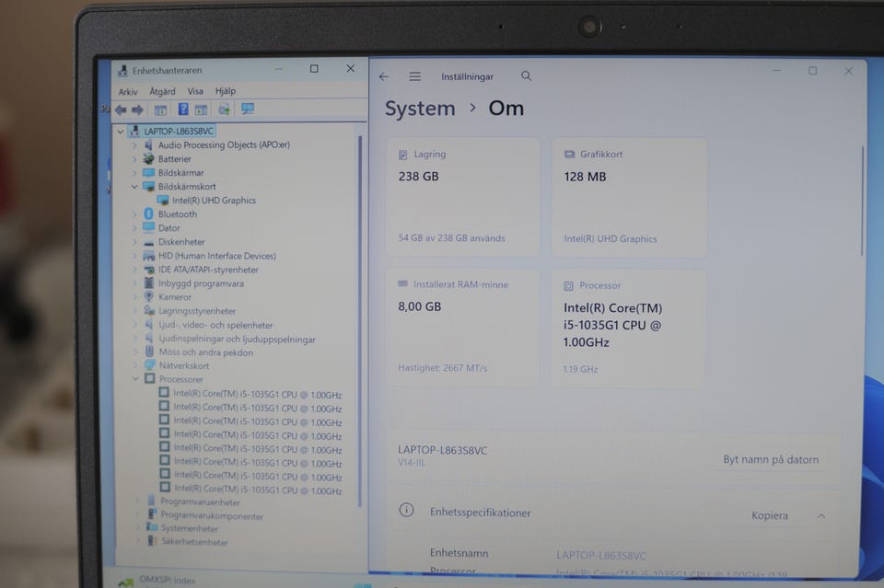Click the Processor card chip icon

pyautogui.click(x=568, y=286)
